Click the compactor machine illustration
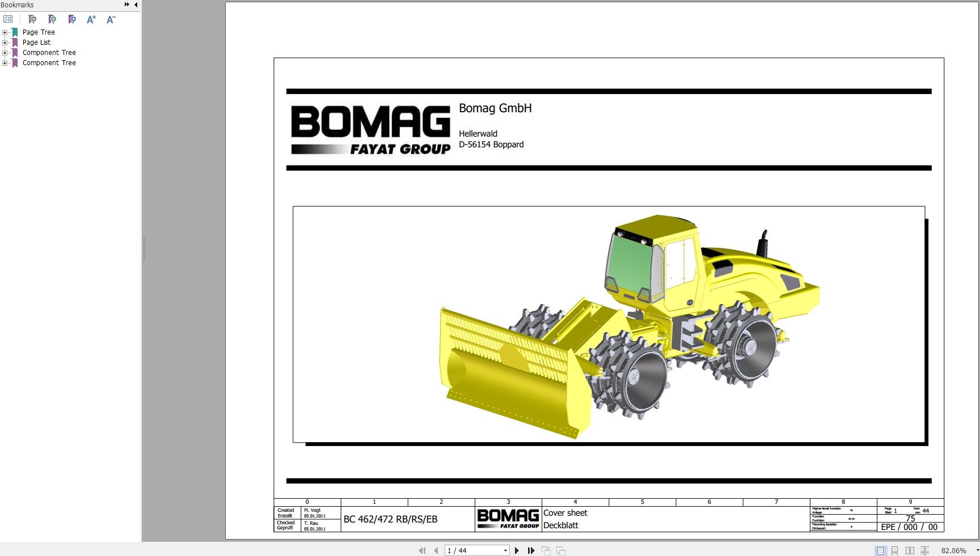980x556 pixels. point(630,326)
